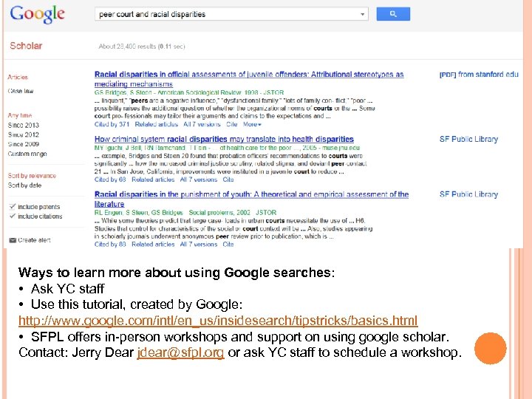Image resolution: width=532 pixels, height=399 pixels.
Task: Open the search box dropdown arrow
Action: [362, 14]
